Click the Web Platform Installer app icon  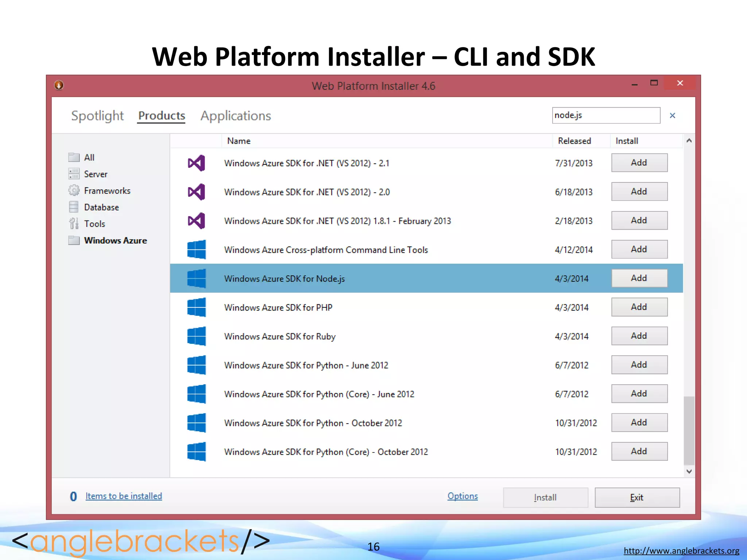click(59, 85)
